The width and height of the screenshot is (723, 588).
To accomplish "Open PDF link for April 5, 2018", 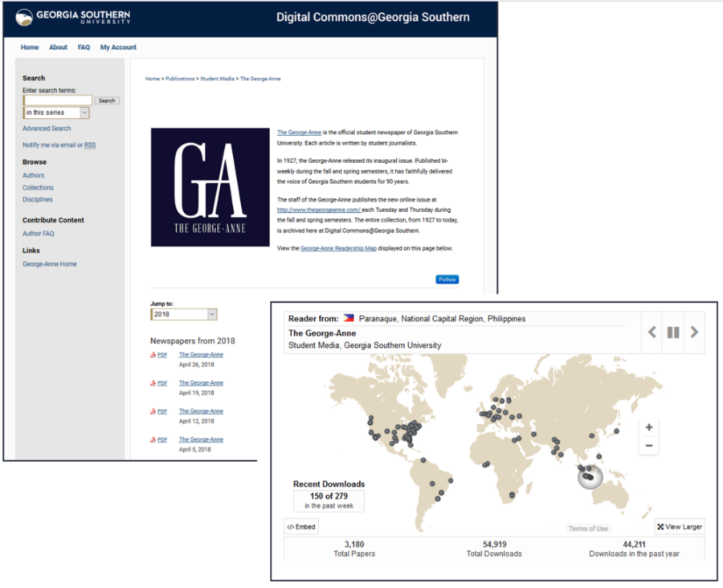I will pos(162,439).
